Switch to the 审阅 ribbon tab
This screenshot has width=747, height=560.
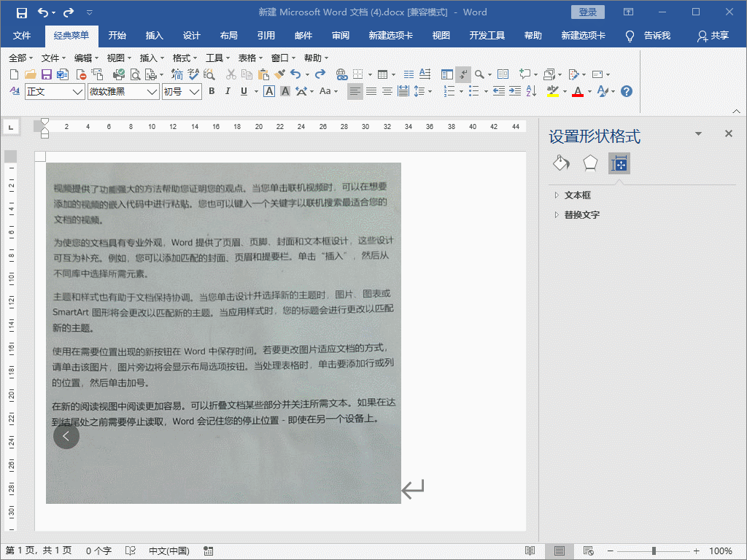(x=341, y=36)
